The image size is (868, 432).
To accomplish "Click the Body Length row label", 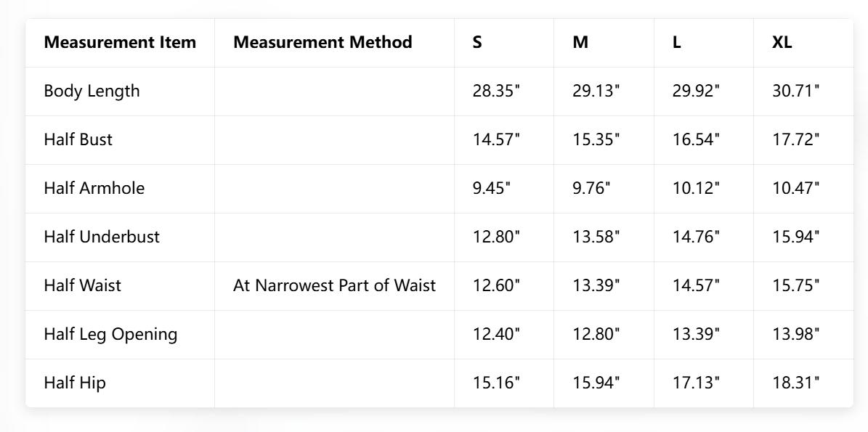I will point(92,91).
